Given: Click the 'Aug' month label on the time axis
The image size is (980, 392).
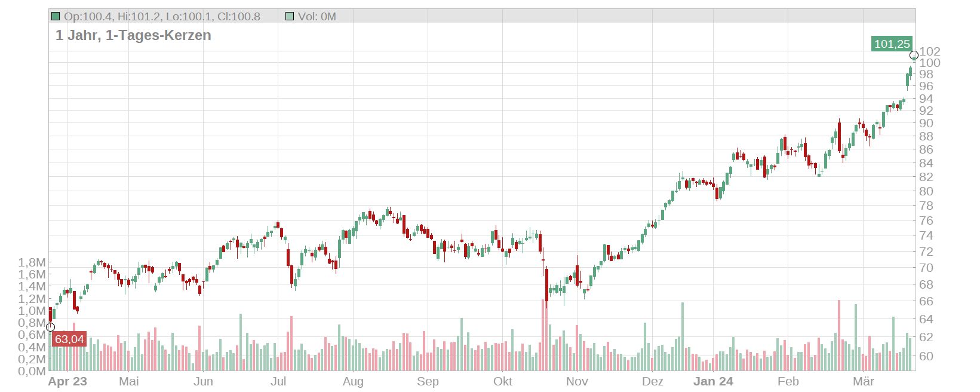Looking at the screenshot, I should point(353,382).
